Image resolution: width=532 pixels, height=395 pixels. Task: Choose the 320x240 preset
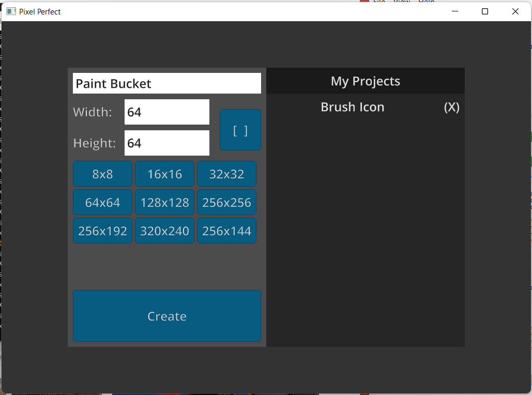[164, 231]
